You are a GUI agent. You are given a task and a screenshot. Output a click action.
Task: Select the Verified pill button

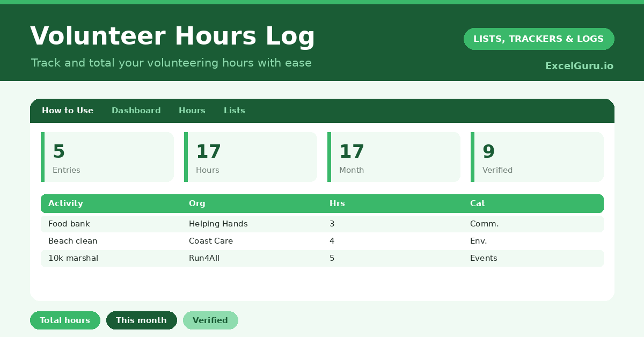[210, 320]
